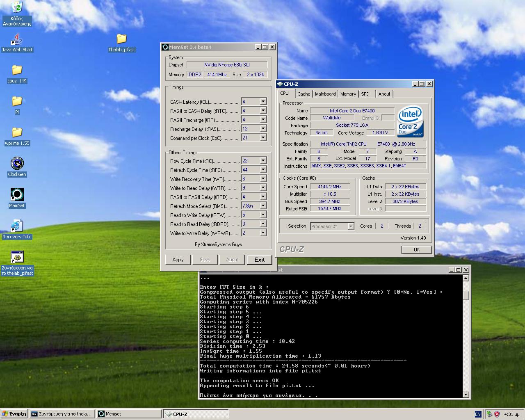Open Precharge Delay (tRAS) dropdown
This screenshot has width=525, height=420.
click(x=263, y=129)
